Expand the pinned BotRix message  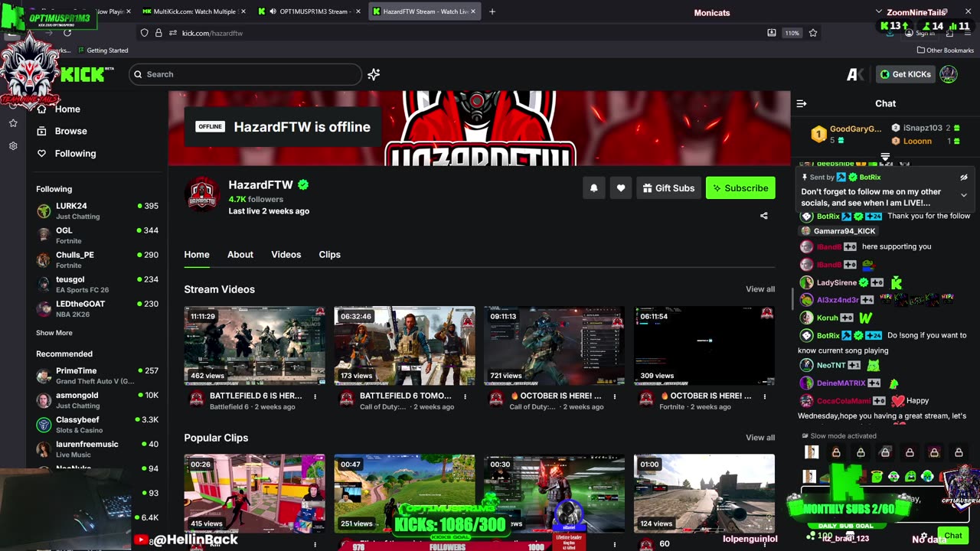click(x=964, y=195)
